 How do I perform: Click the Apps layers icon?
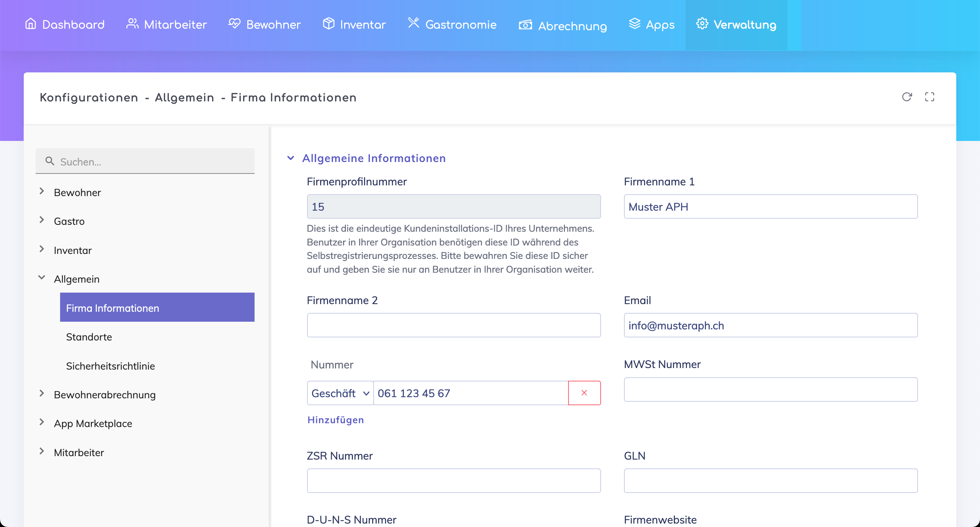tap(634, 24)
